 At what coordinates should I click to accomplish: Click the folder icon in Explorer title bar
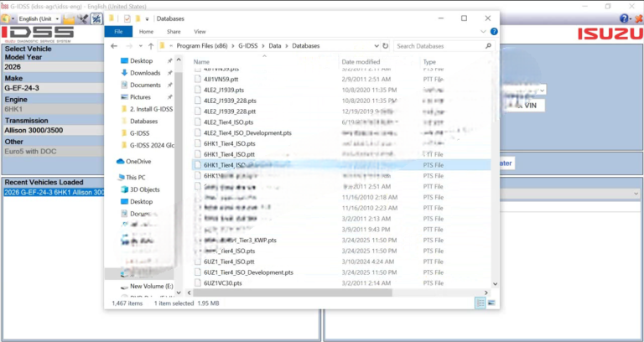[112, 18]
